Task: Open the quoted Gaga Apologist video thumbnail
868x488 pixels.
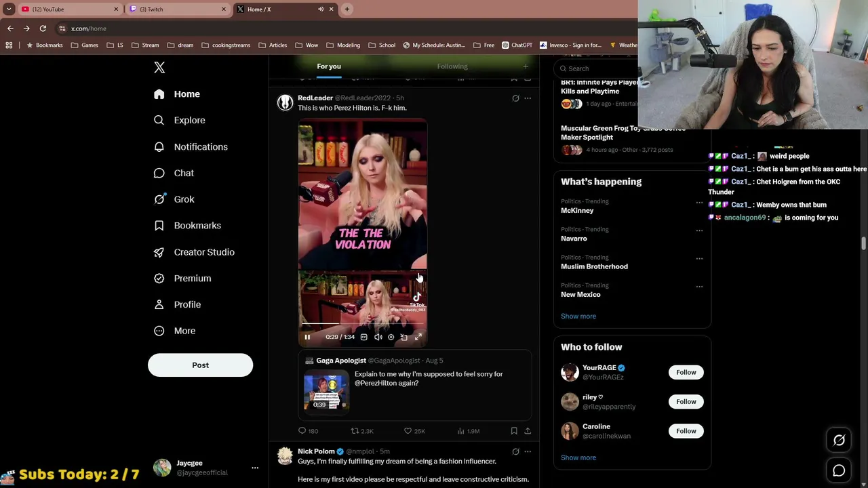Action: 326,391
